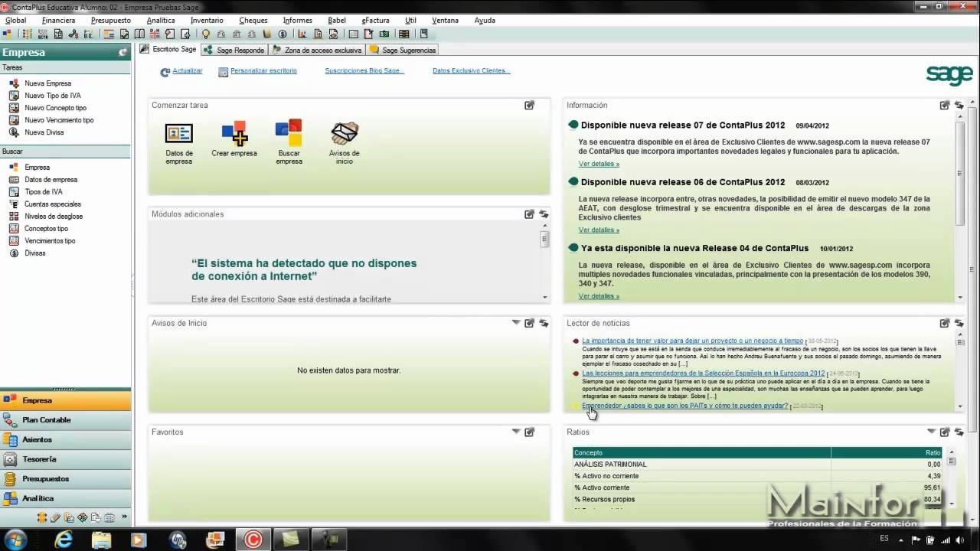Edit the Ratios panel
The height and width of the screenshot is (551, 980).
tap(945, 432)
